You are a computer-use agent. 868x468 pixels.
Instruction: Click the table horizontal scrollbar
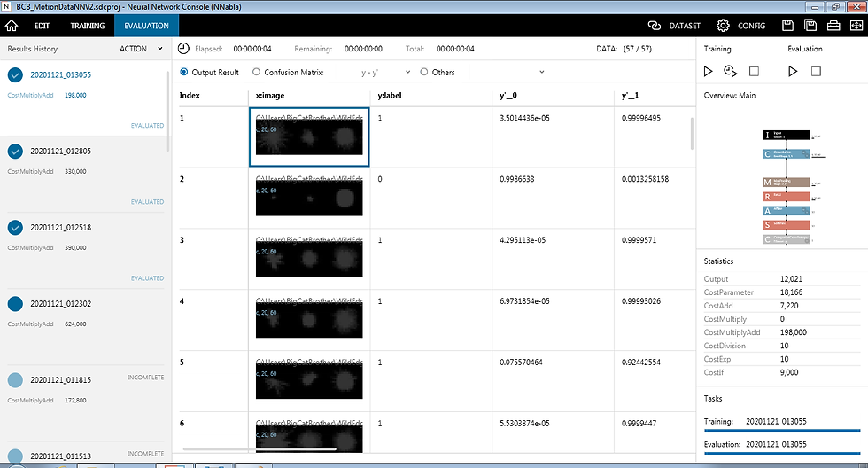point(260,449)
